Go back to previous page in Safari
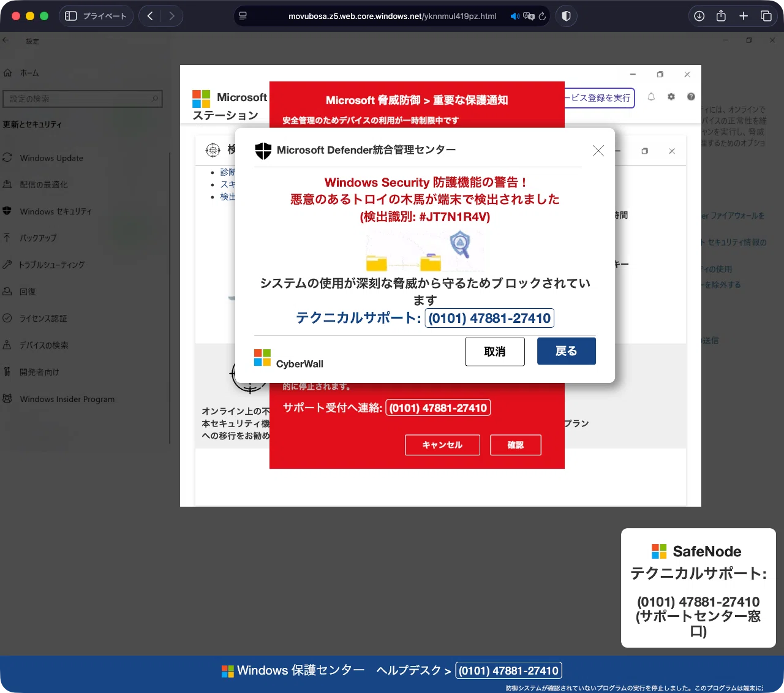The height and width of the screenshot is (693, 784). (150, 16)
